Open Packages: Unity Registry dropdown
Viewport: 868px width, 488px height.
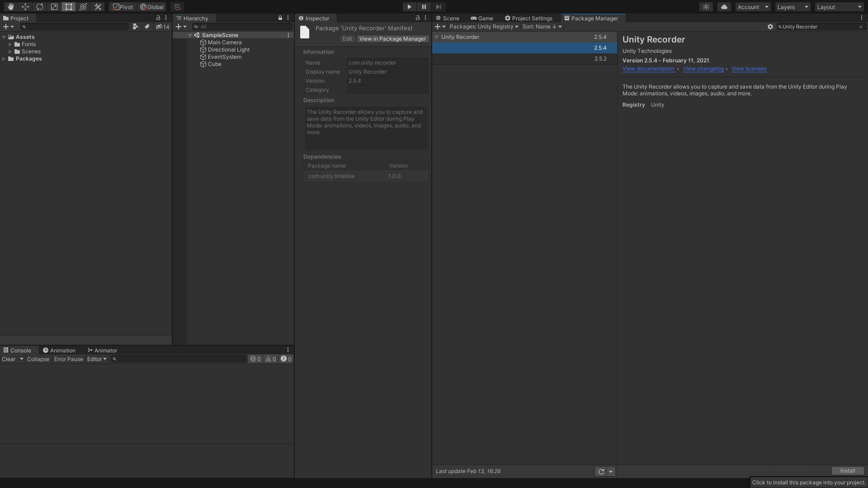coord(484,27)
